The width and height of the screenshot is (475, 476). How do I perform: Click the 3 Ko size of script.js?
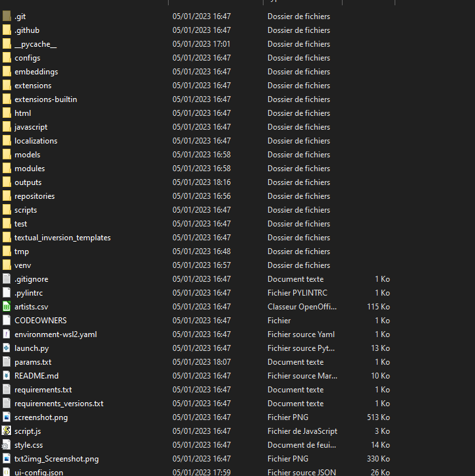click(382, 431)
